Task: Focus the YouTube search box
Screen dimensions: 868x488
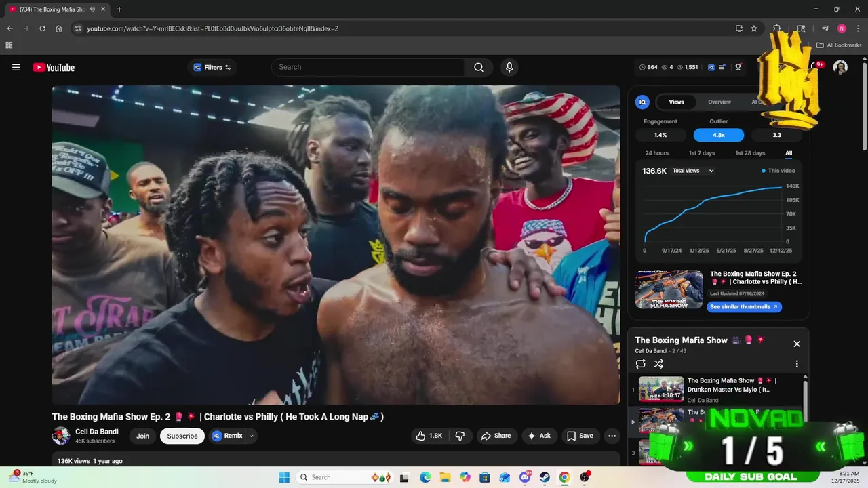Action: (368, 67)
